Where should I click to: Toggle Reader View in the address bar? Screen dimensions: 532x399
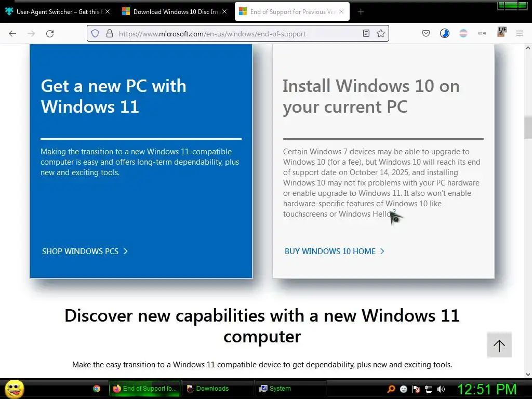click(366, 33)
